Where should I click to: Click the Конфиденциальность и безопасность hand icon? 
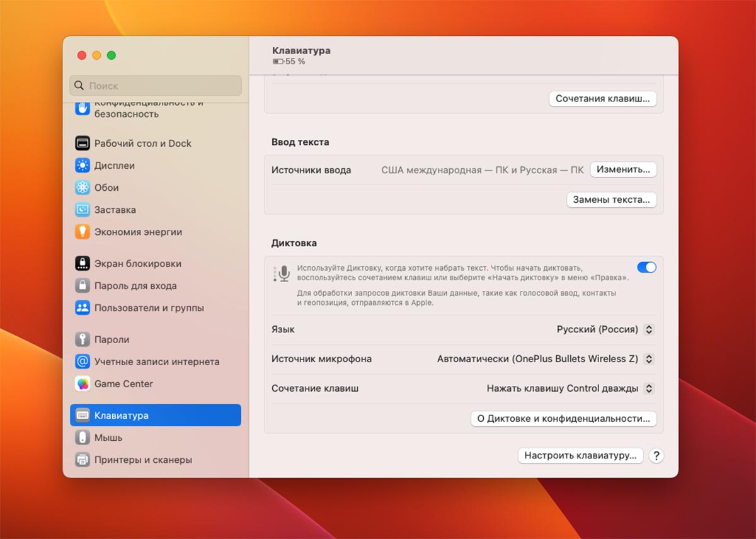(x=83, y=108)
